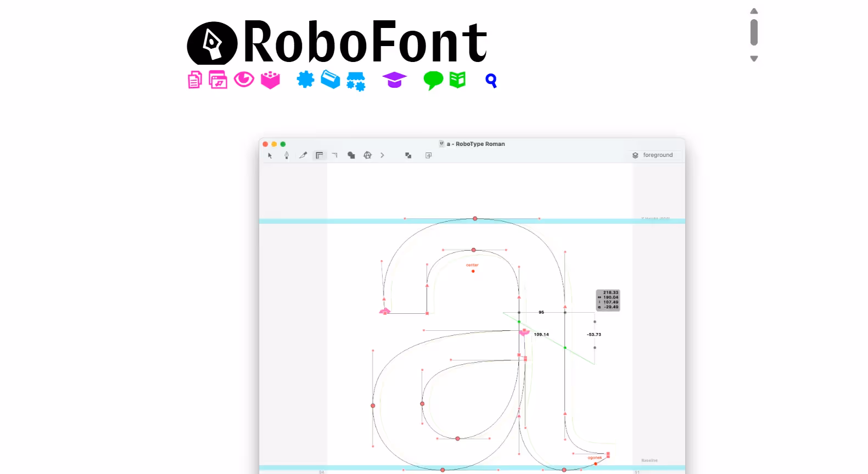Select the 'ogonek' anchor point

click(x=596, y=464)
